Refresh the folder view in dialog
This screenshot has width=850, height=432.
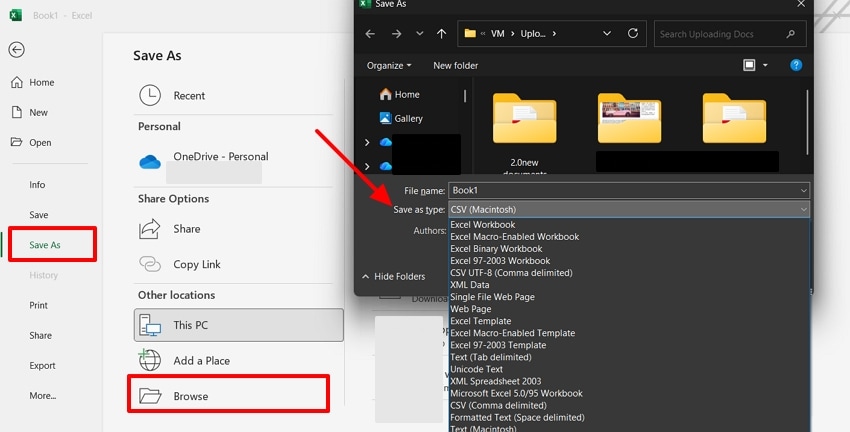pyautogui.click(x=633, y=34)
